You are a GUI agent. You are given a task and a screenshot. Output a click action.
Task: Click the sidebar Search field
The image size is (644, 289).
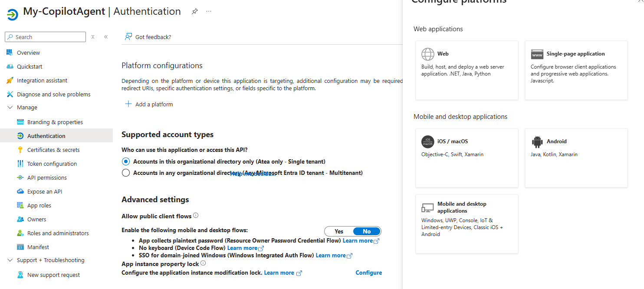pyautogui.click(x=45, y=37)
